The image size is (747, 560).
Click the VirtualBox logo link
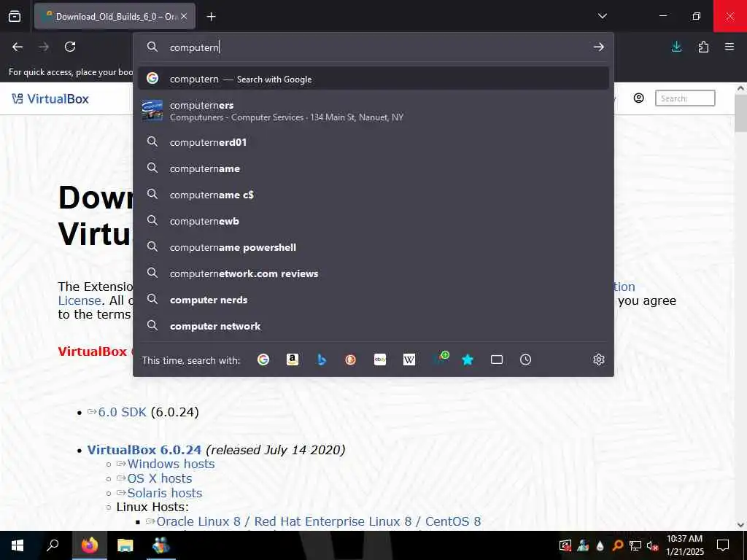[x=50, y=98]
